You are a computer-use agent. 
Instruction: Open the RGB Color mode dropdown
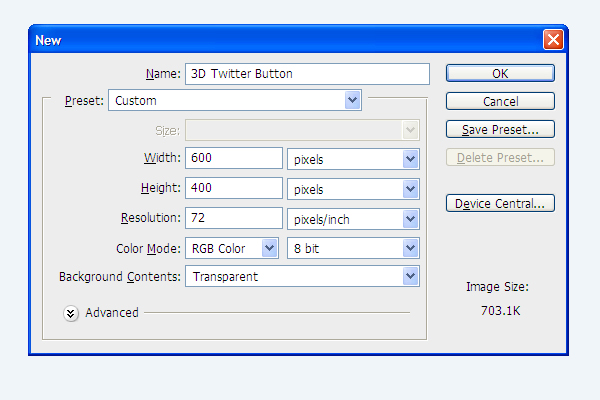(232, 248)
